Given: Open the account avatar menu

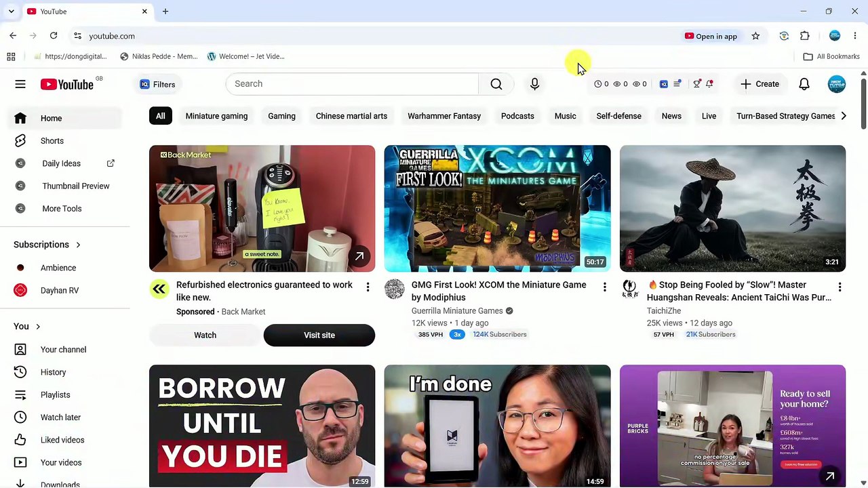Looking at the screenshot, I should click(837, 84).
